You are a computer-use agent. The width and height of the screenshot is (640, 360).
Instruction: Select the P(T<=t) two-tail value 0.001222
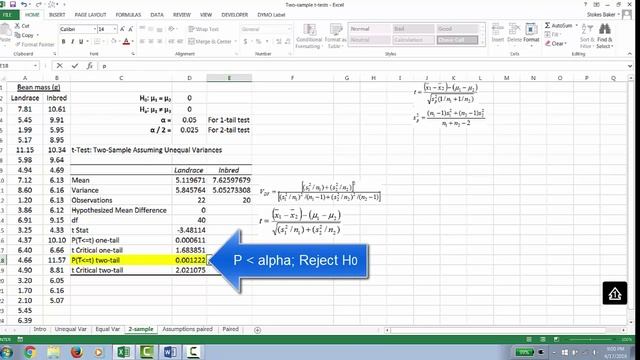click(x=189, y=260)
